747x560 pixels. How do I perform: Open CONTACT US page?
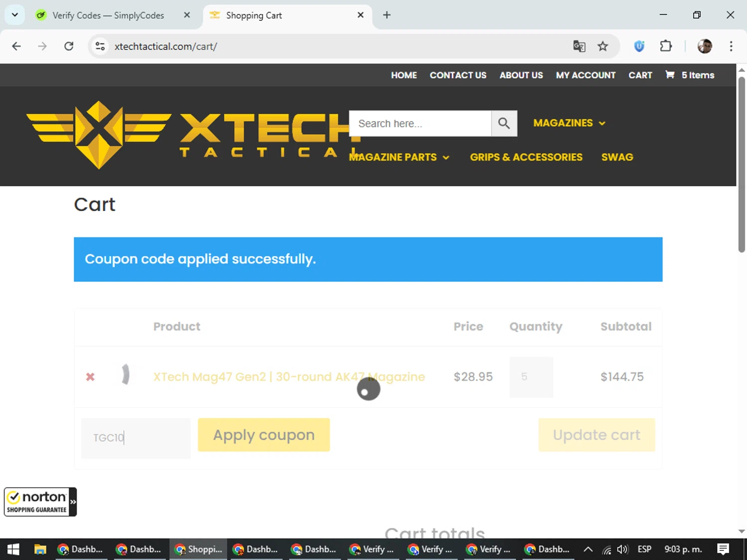[x=458, y=75]
